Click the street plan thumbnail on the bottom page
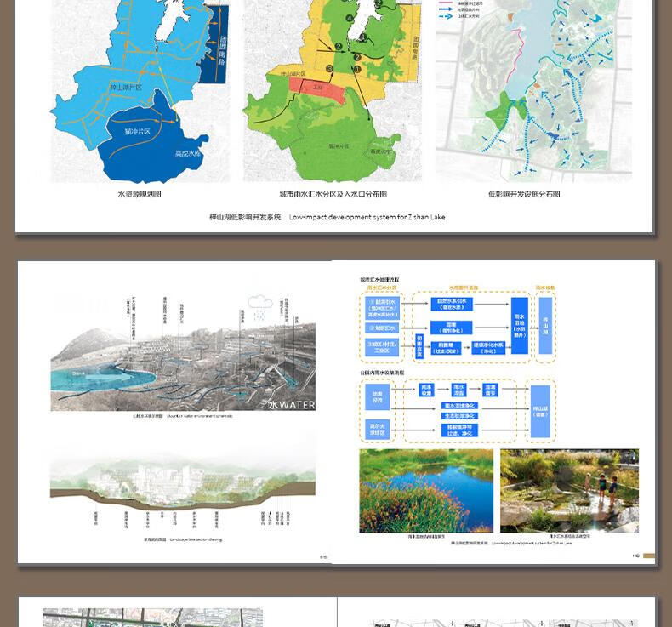The width and height of the screenshot is (672, 627). point(153,617)
